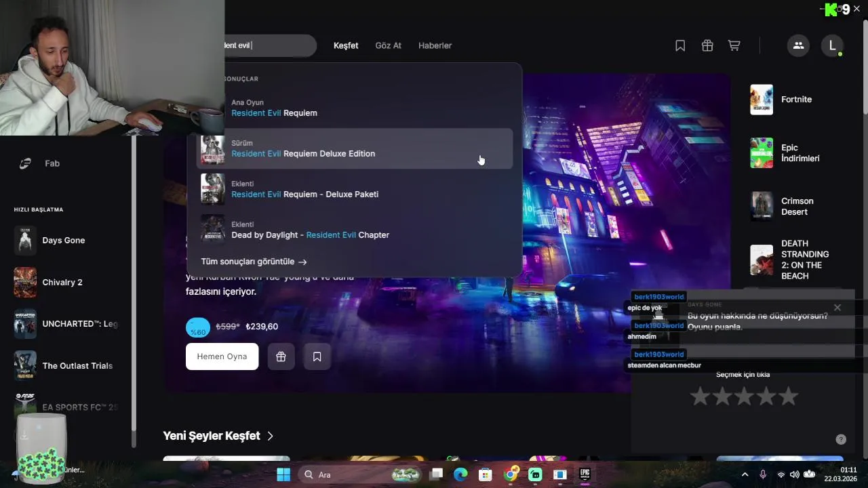Viewport: 868px width, 488px height.
Task: Rate Days Gone five stars
Action: pyautogui.click(x=788, y=396)
